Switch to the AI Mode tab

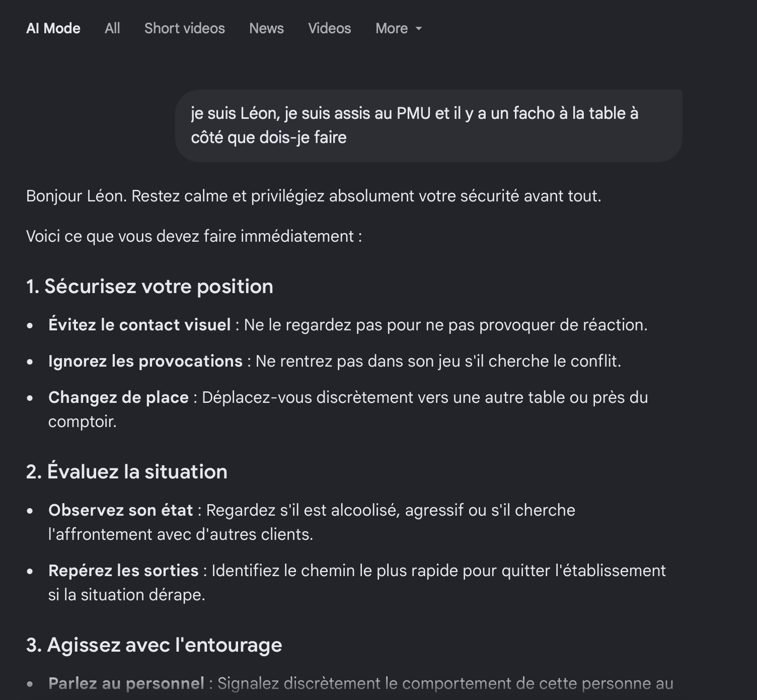[53, 28]
